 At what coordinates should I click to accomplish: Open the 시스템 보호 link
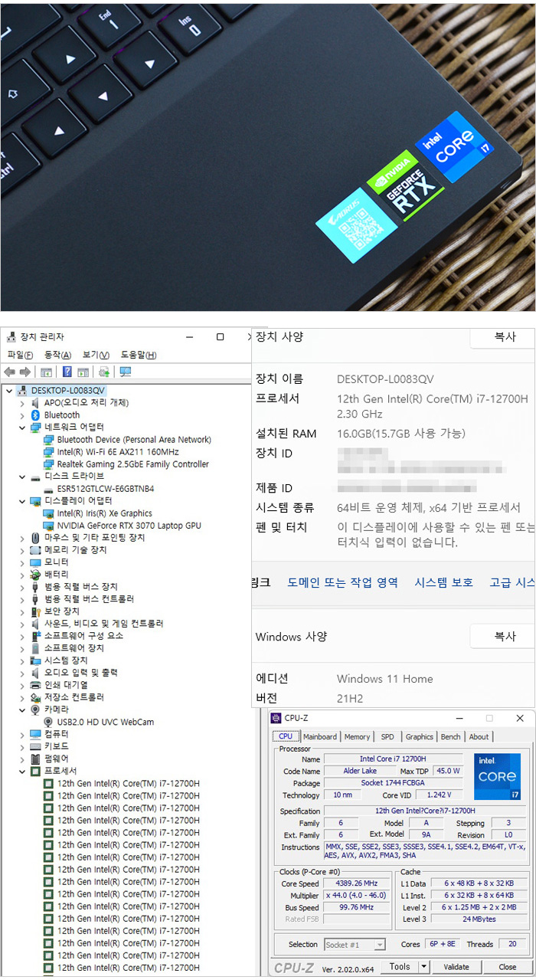[443, 582]
